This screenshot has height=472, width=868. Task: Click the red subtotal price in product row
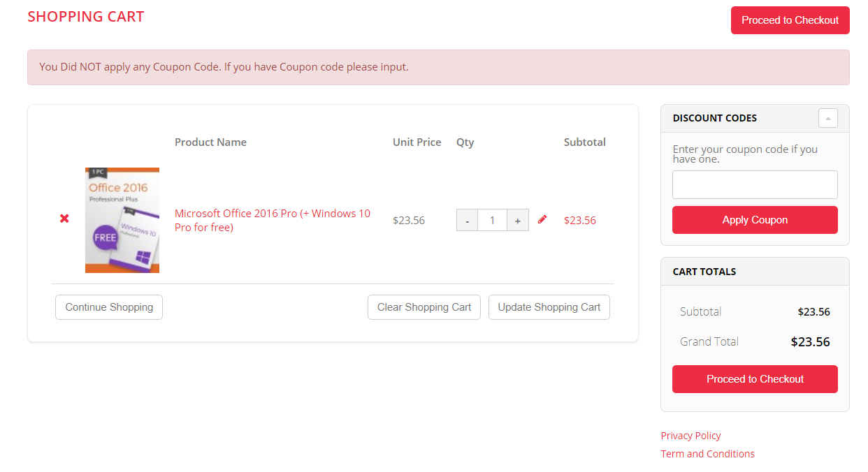pos(579,221)
